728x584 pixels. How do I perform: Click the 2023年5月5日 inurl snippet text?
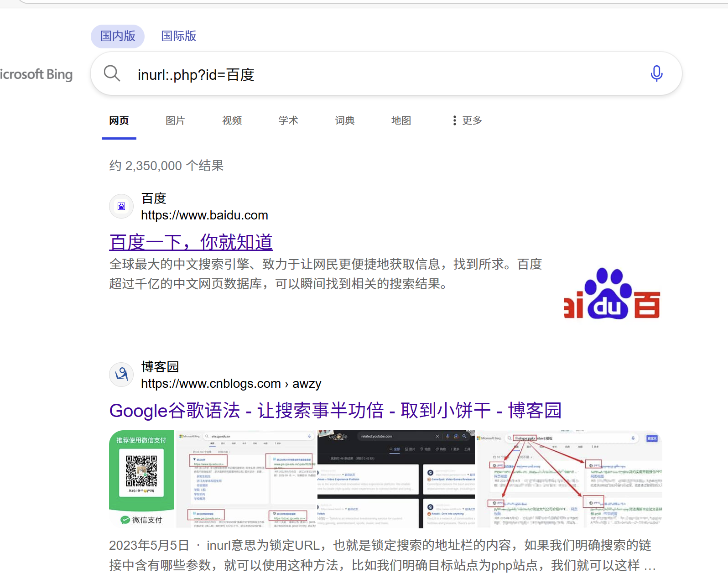pyautogui.click(x=382, y=555)
